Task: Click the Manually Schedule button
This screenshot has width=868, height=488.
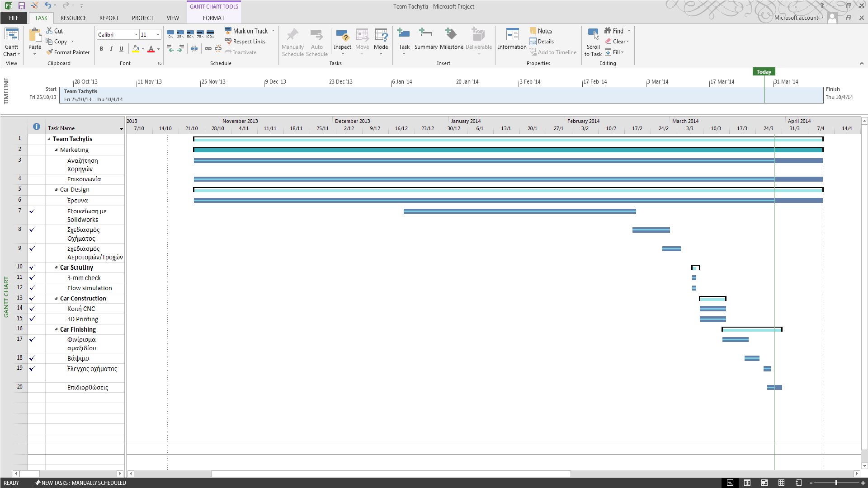Action: coord(292,41)
